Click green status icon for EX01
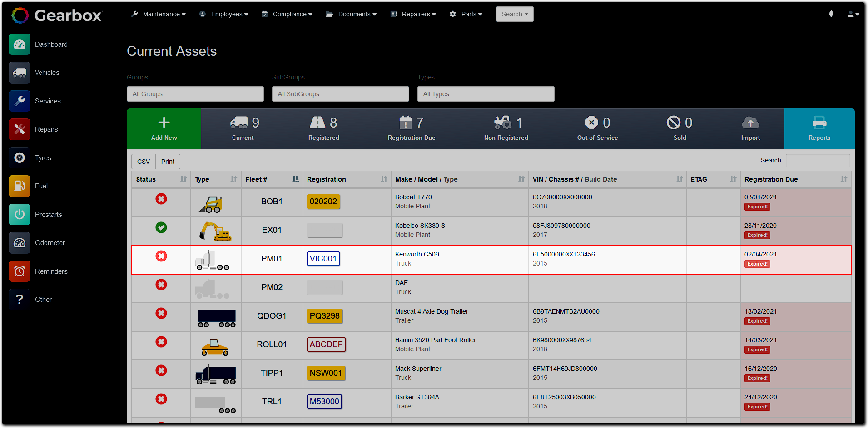 tap(161, 227)
